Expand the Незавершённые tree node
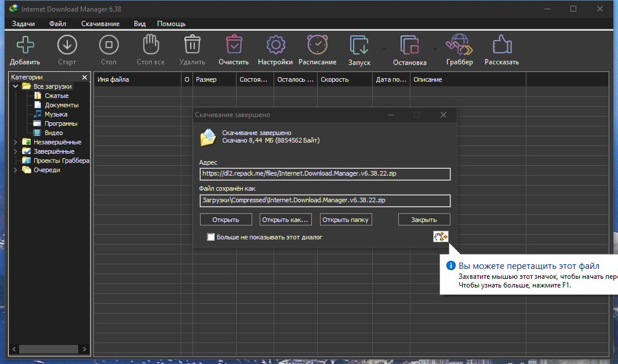618x364 pixels. pos(15,142)
